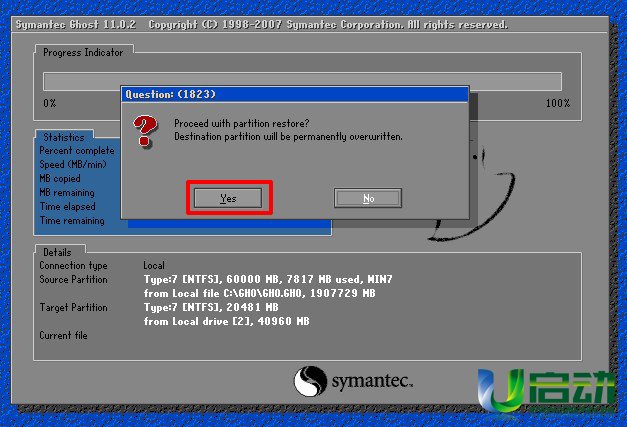The image size is (627, 427).
Task: Click the "Speed (MB/min)" statistic label
Action: pos(73,165)
